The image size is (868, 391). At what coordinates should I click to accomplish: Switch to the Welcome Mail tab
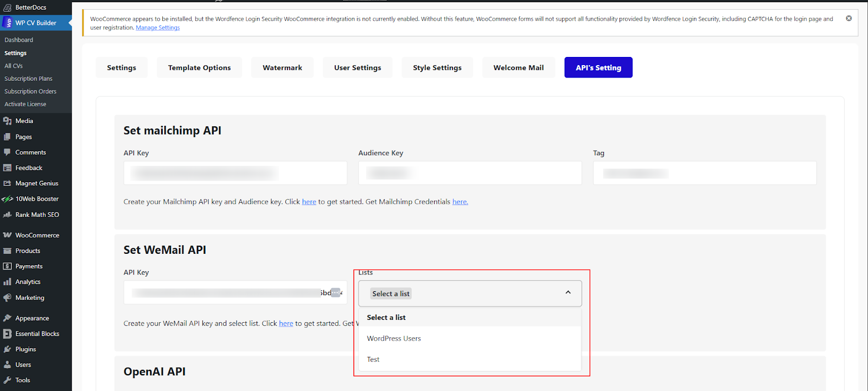click(519, 67)
